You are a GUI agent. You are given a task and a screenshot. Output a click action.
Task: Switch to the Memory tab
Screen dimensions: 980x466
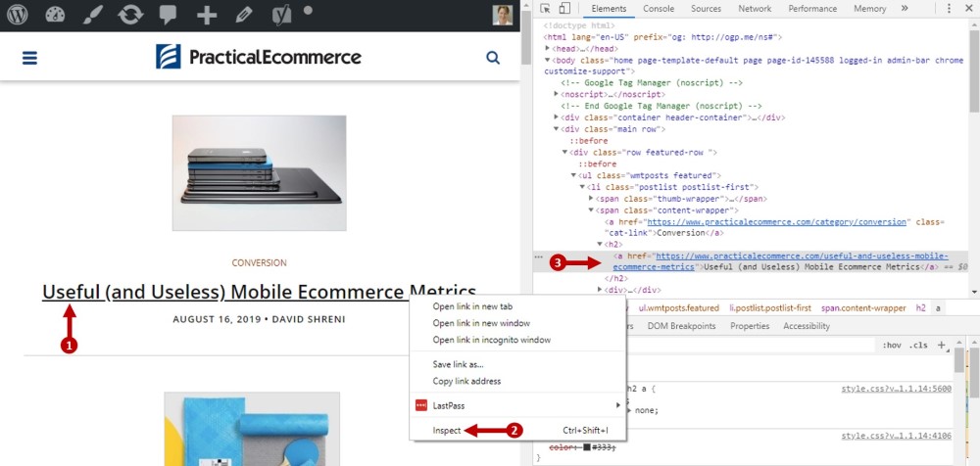(870, 9)
